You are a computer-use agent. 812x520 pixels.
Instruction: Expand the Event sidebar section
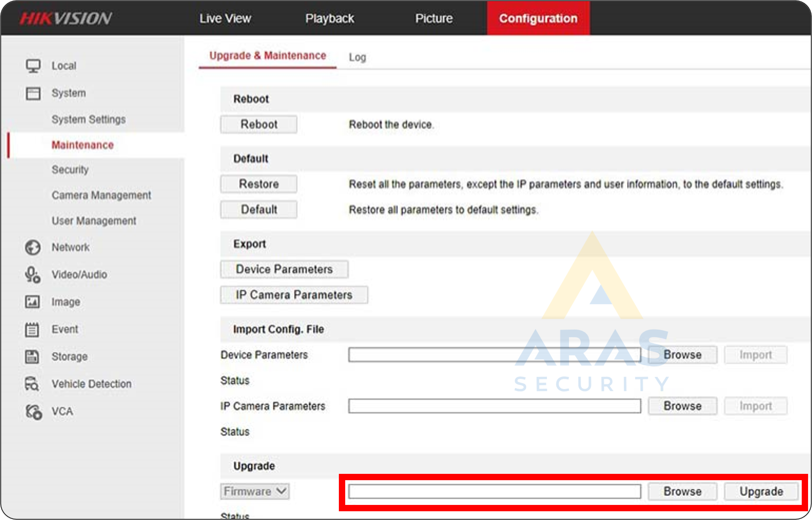[65, 329]
